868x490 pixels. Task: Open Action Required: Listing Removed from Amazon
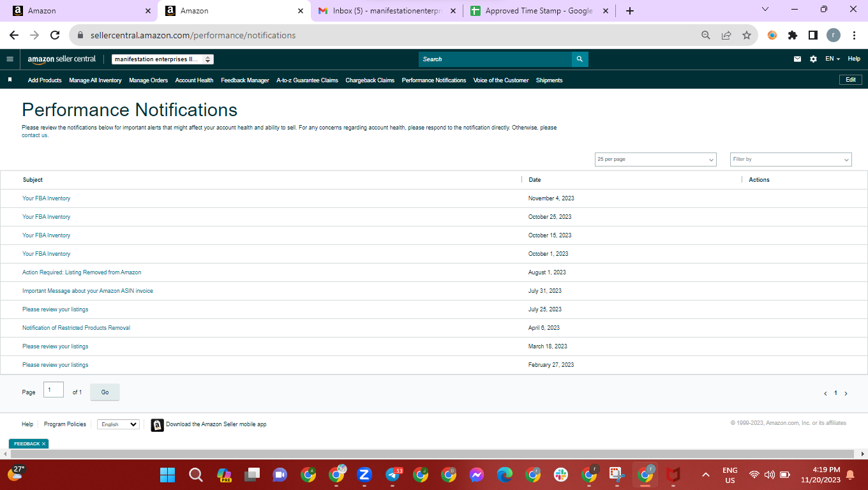pyautogui.click(x=82, y=272)
